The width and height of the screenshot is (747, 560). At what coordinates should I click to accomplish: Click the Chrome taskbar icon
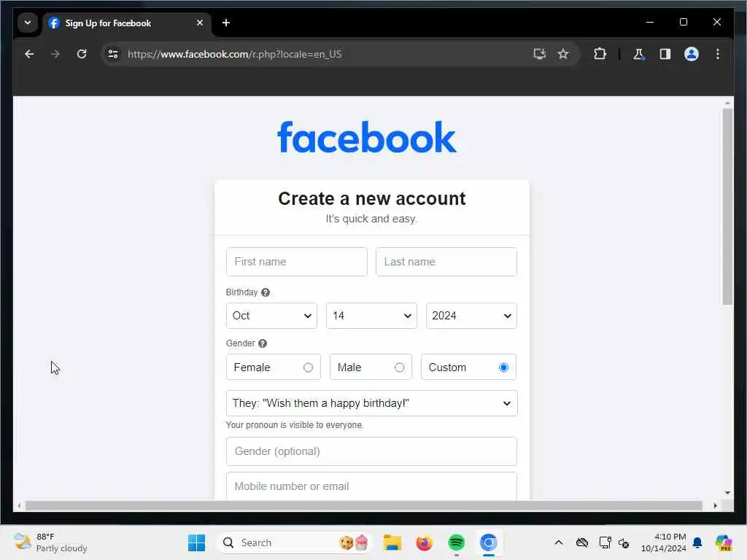[x=488, y=542]
